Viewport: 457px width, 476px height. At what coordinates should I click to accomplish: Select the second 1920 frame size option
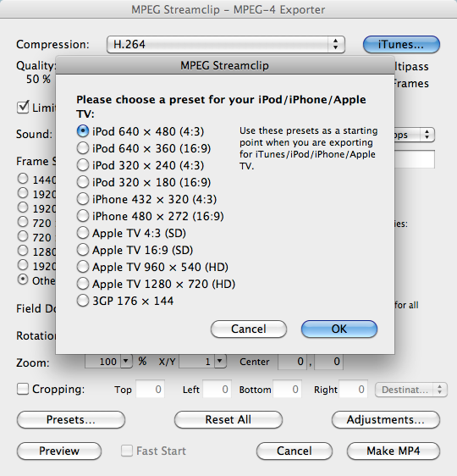(x=23, y=208)
